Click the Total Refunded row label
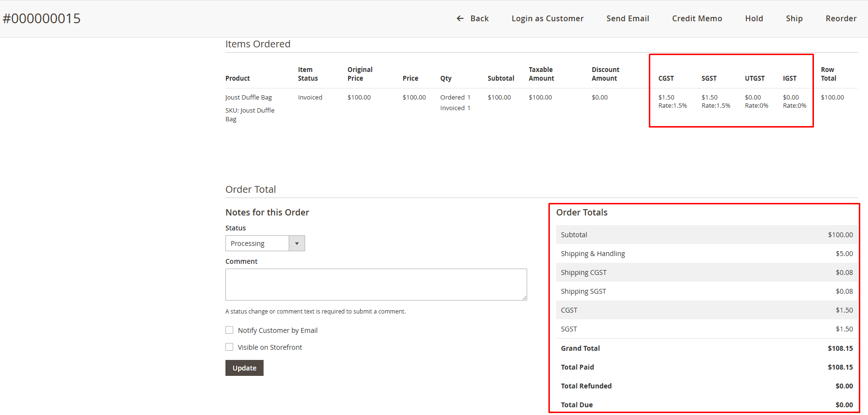The image size is (868, 415). [586, 386]
